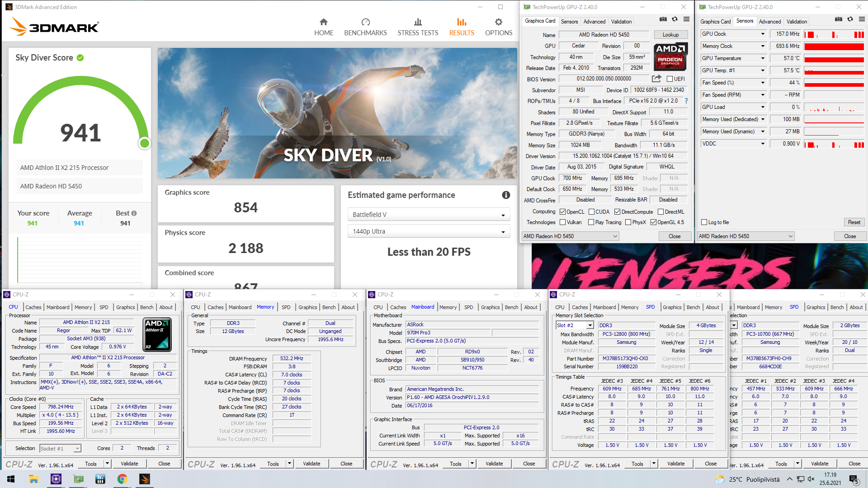Click the GPU Name field AMD Radeon HD 5450
868x488 pixels.
[604, 35]
